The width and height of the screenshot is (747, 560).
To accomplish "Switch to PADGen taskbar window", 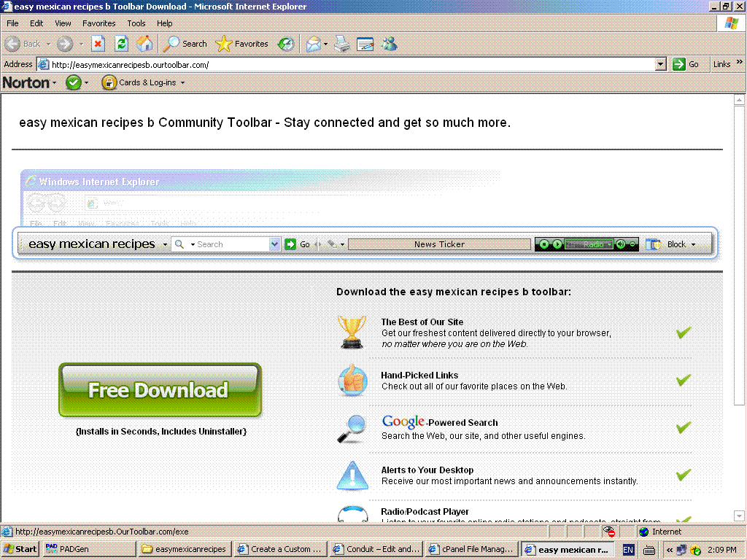I will [88, 549].
